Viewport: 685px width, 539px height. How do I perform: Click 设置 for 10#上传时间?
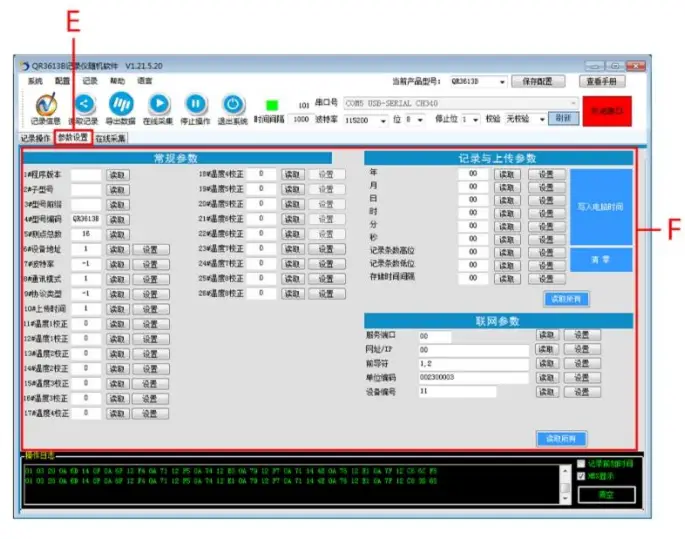(150, 309)
